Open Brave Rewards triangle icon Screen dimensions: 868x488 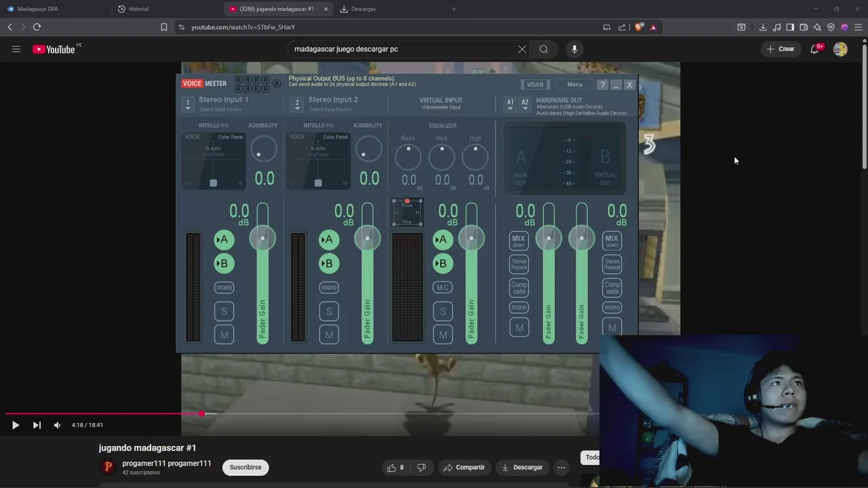[x=653, y=27]
